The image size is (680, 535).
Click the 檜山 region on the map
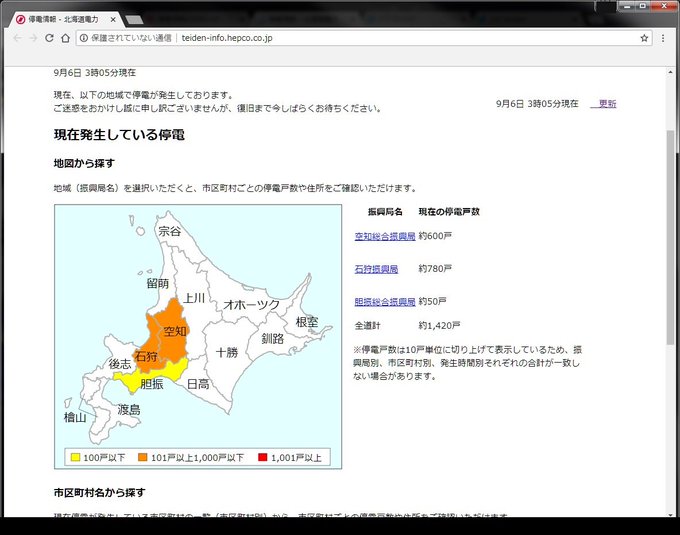pyautogui.click(x=75, y=418)
